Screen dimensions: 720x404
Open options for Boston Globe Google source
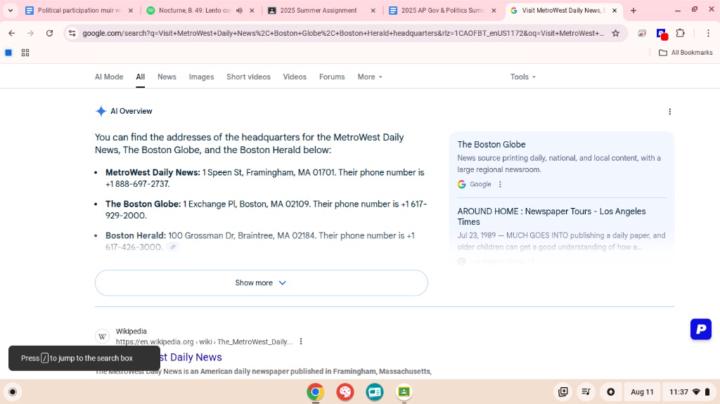point(500,184)
